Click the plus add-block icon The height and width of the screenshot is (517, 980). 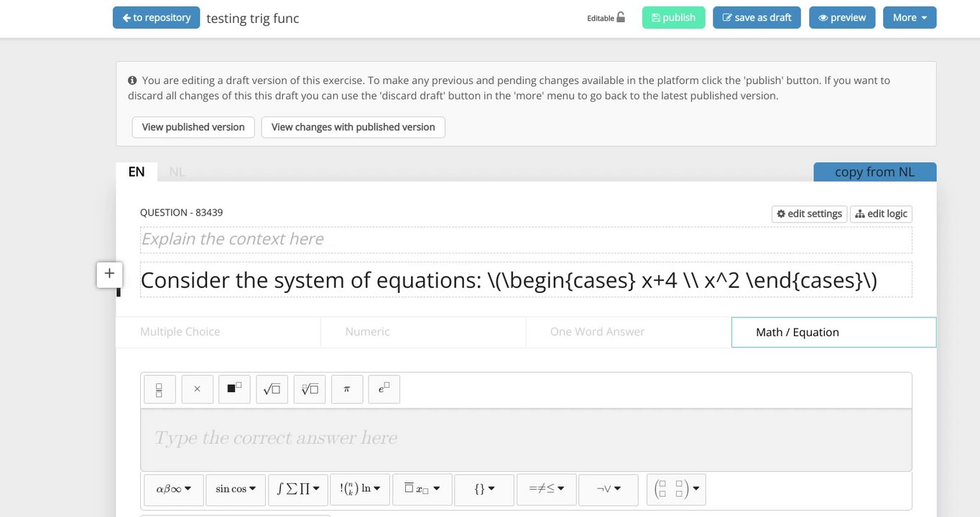point(109,274)
